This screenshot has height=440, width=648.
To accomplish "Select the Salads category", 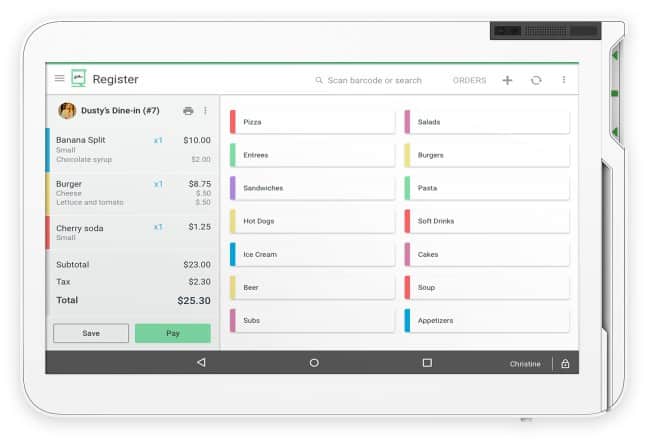I will click(x=487, y=122).
